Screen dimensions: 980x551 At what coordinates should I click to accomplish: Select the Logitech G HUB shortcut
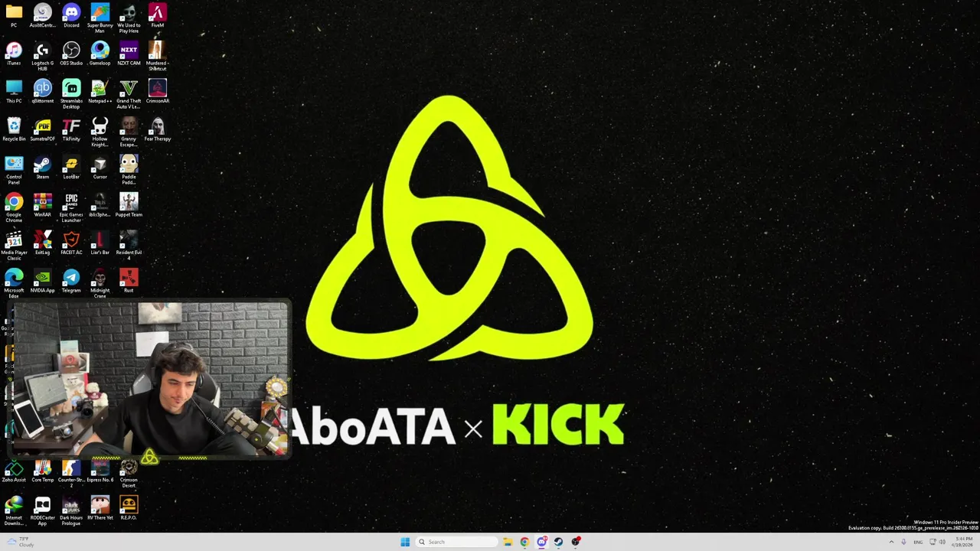pyautogui.click(x=42, y=57)
